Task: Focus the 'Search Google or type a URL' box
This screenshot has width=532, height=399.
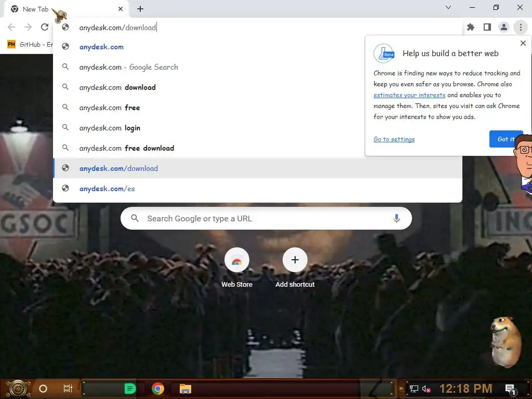Action: [266, 219]
